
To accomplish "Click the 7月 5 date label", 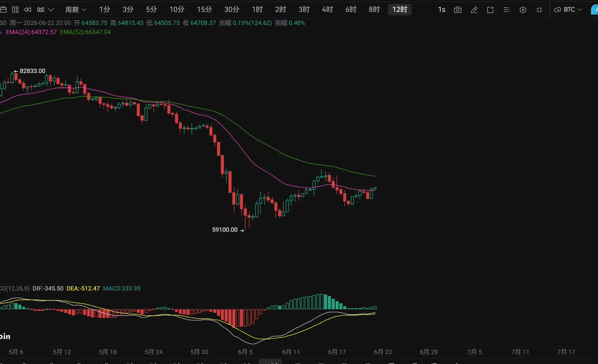I will tap(475, 352).
